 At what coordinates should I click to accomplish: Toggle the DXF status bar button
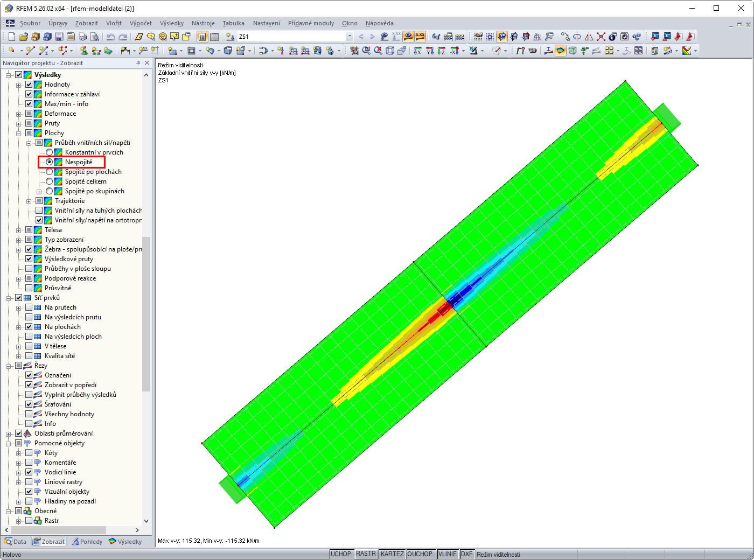coord(467,554)
